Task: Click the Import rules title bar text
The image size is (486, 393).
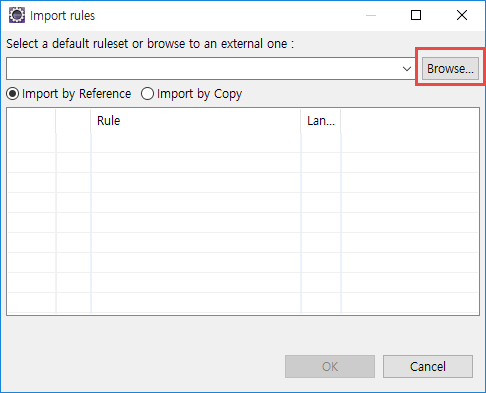Action: 62,16
